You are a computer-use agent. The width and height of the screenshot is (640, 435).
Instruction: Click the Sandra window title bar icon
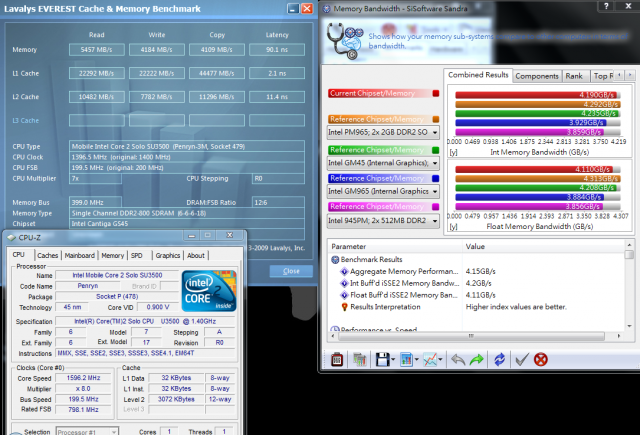[327, 9]
